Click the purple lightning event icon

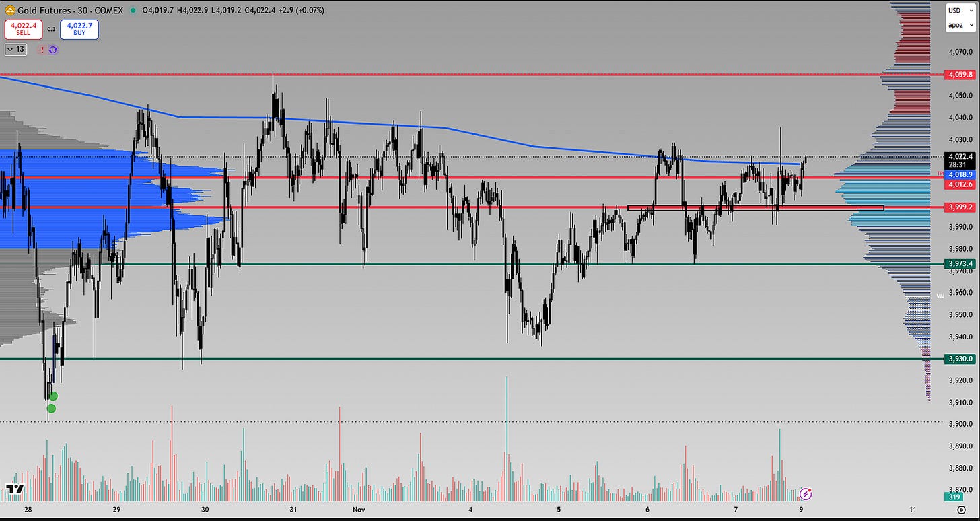coord(806,494)
